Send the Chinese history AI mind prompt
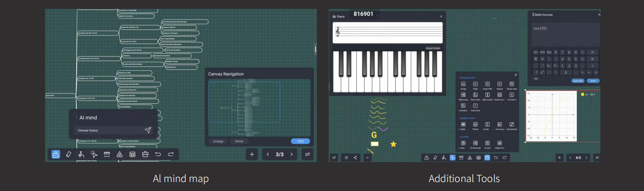644x191 pixels. coord(148,130)
